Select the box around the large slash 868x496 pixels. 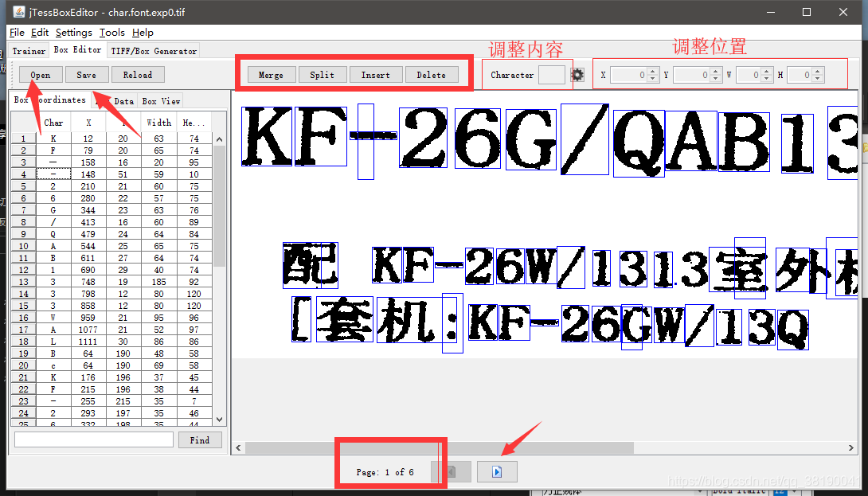pos(585,139)
